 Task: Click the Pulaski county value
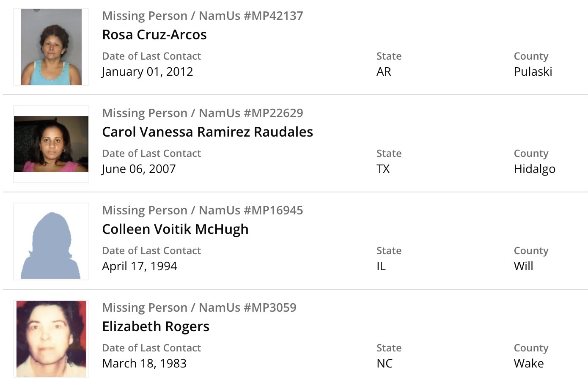point(533,72)
